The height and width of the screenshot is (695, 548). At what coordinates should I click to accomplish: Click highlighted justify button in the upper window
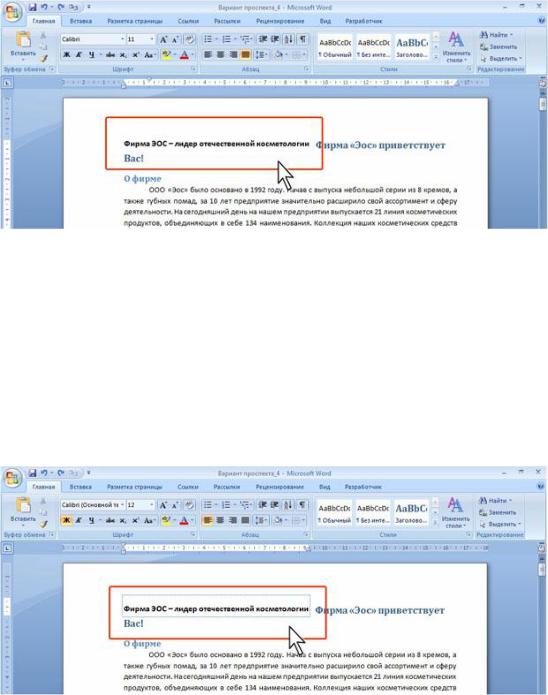245,55
